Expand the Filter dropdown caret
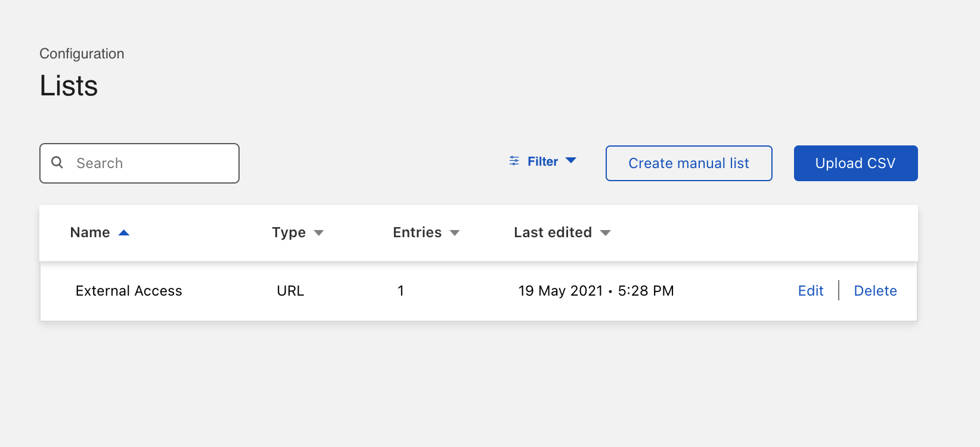This screenshot has height=447, width=980. coord(570,160)
